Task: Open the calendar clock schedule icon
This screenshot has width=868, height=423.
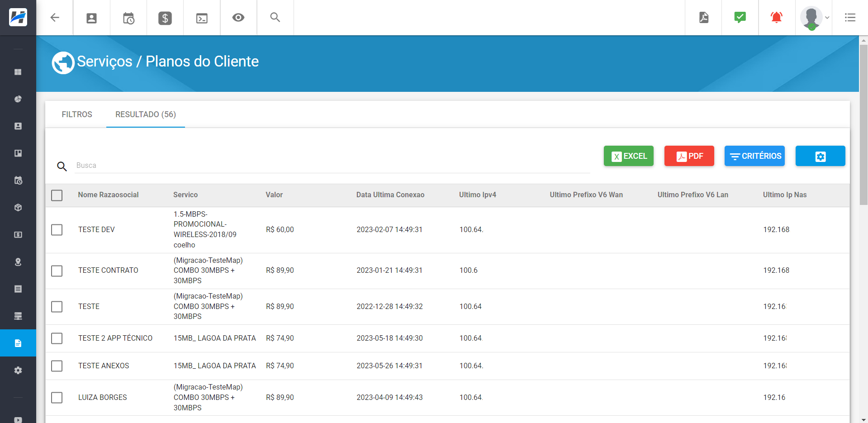Action: coord(128,18)
